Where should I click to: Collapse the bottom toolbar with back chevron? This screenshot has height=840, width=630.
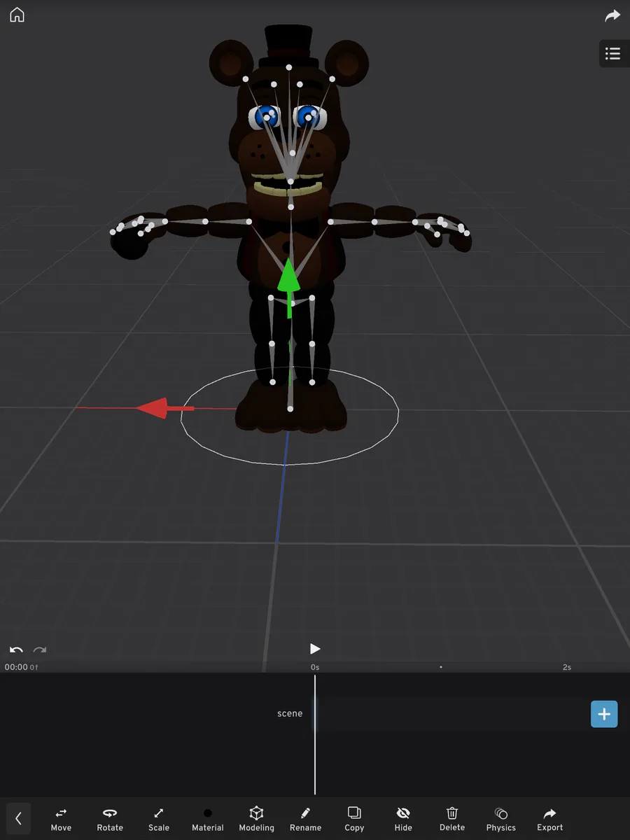[18, 818]
